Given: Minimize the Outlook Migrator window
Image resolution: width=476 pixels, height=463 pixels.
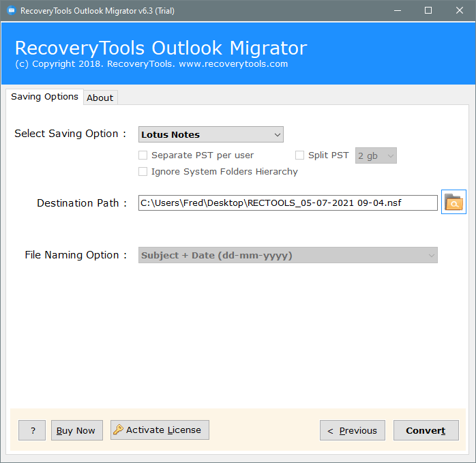Looking at the screenshot, I should click(x=398, y=11).
